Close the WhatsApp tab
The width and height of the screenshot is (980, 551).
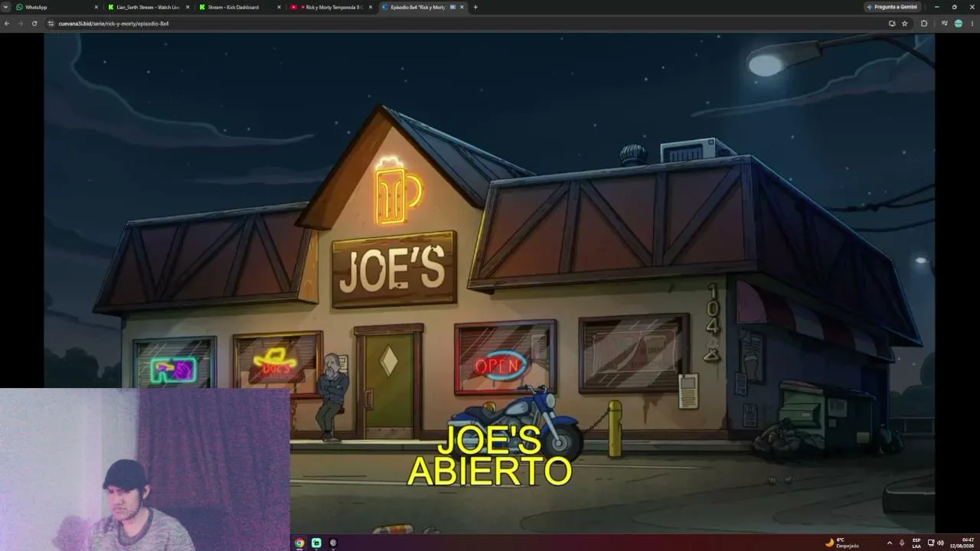[x=96, y=7]
